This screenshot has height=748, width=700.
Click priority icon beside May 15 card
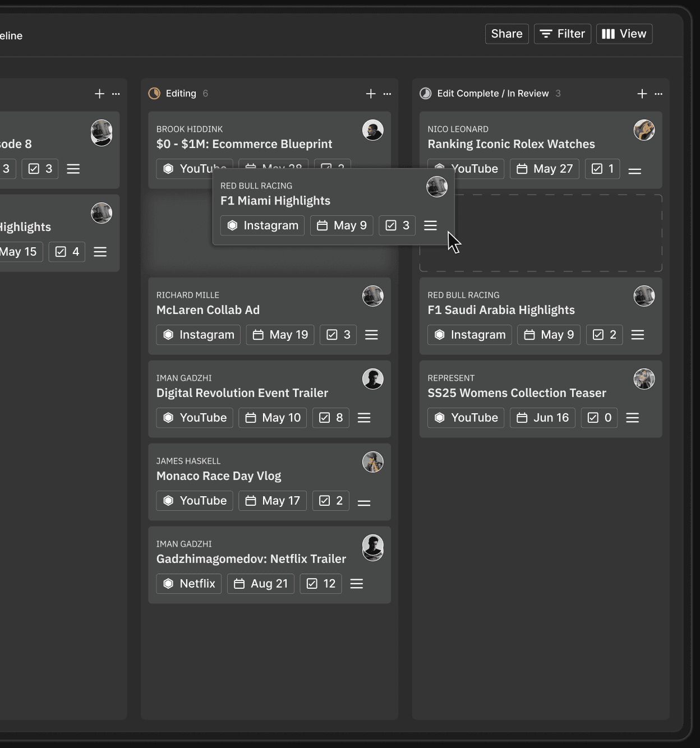click(100, 252)
